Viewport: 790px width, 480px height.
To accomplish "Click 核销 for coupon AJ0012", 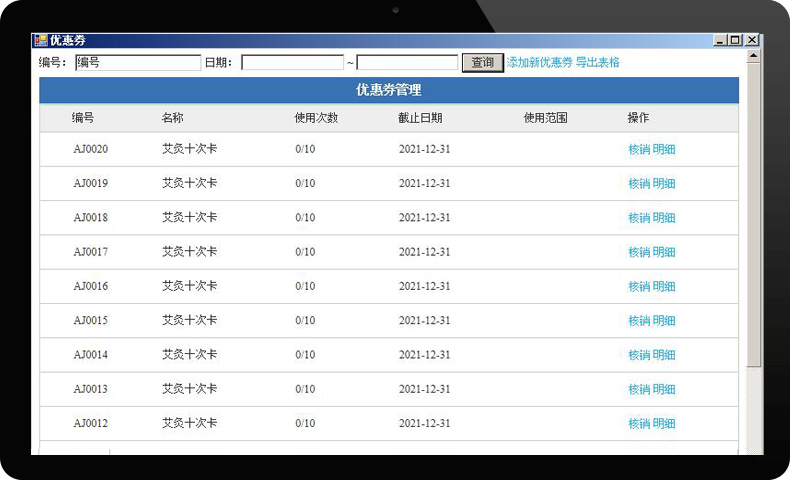I will [639, 423].
